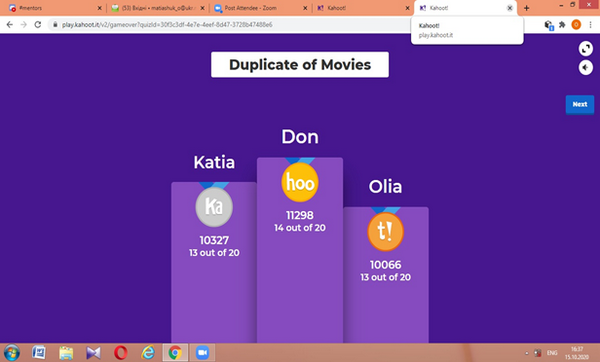This screenshot has height=362, width=600.
Task: Click Don's gold medal
Action: 300,183
